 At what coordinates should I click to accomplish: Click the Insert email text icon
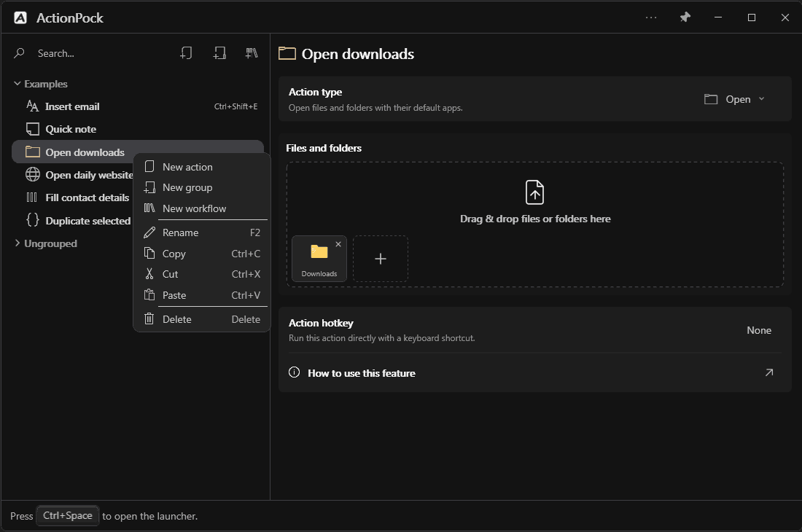coord(32,106)
